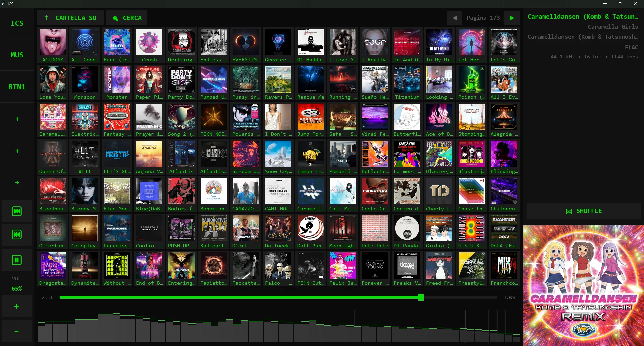Click the '3:09' total duration

pyautogui.click(x=509, y=297)
